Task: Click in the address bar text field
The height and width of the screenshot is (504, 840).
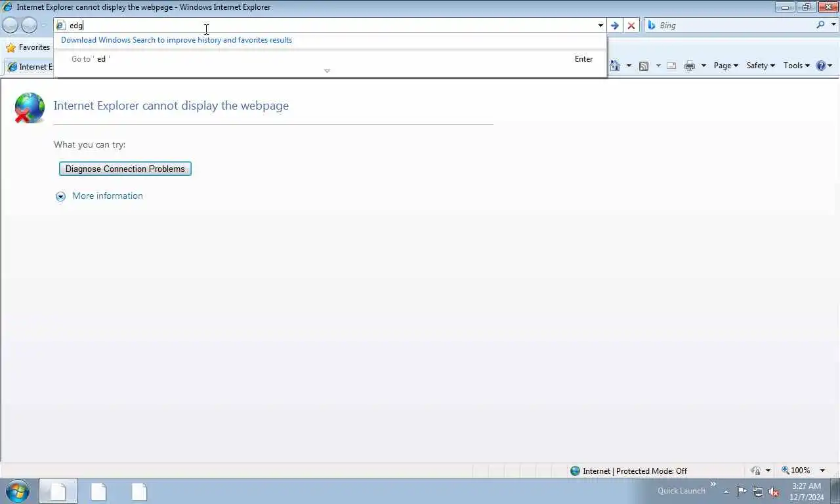Action: [331, 26]
